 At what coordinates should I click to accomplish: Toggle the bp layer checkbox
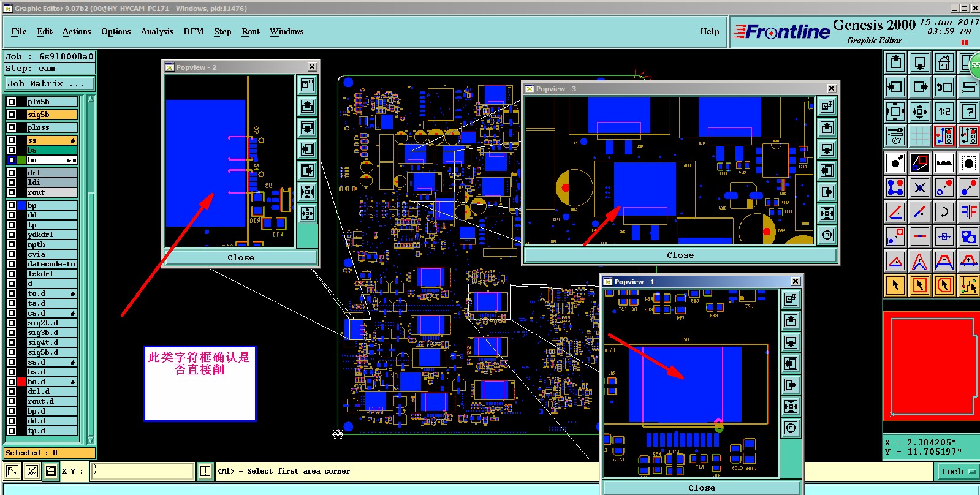pyautogui.click(x=12, y=205)
